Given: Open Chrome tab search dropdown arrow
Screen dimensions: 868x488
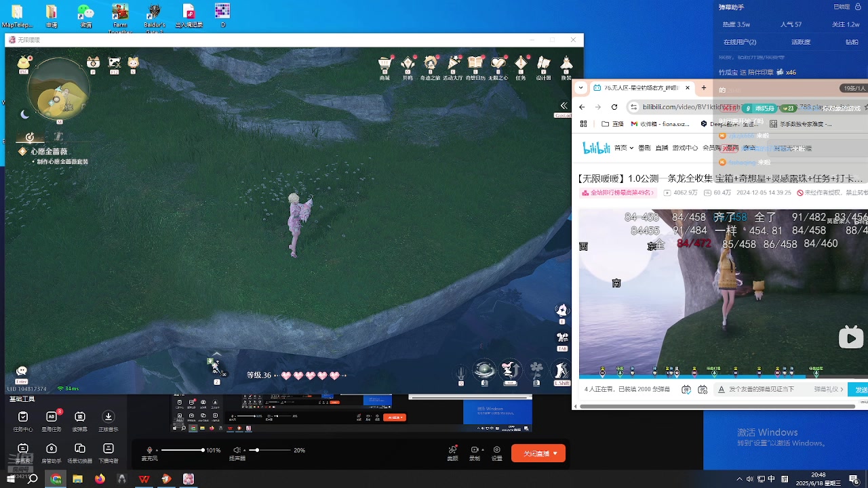Looking at the screenshot, I should click(580, 87).
